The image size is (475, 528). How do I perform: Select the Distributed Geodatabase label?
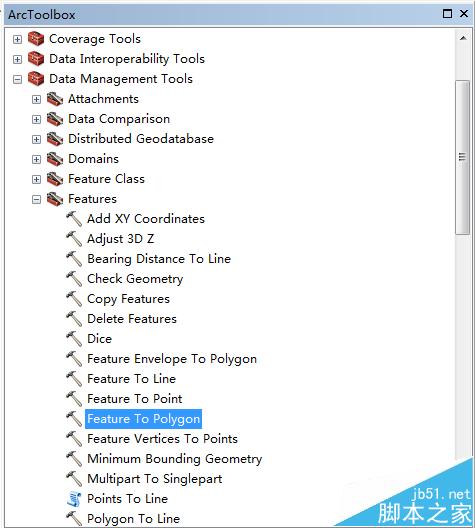[141, 139]
